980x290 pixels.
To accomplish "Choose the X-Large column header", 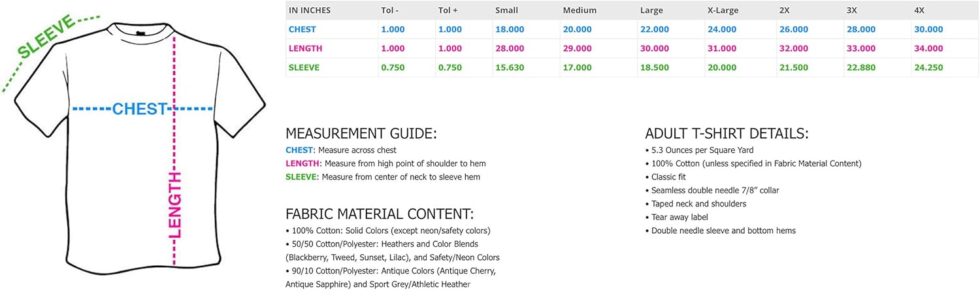I will point(723,10).
